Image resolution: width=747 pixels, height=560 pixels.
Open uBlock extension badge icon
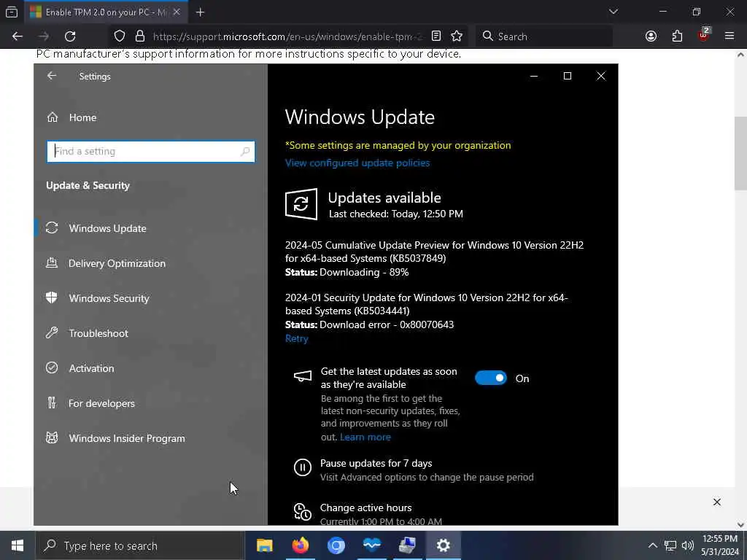704,35
